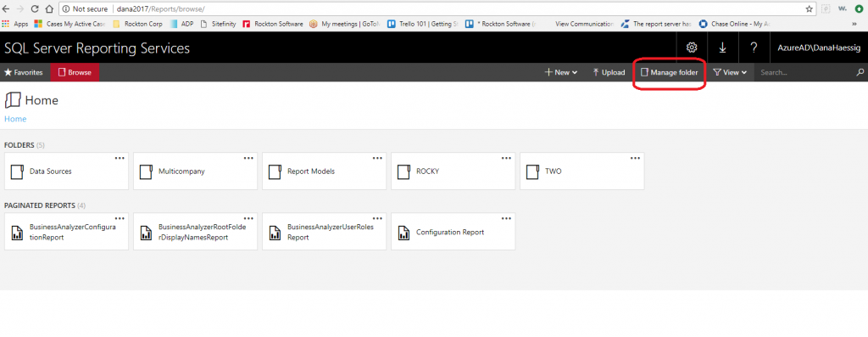This screenshot has height=337, width=868.
Task: Open the Report Models ellipsis menu
Action: 377,158
